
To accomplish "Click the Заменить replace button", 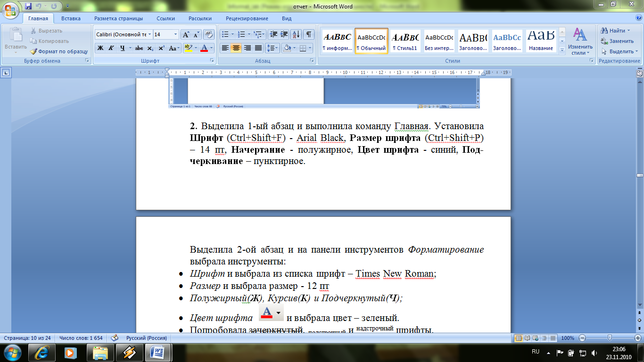I will point(618,41).
